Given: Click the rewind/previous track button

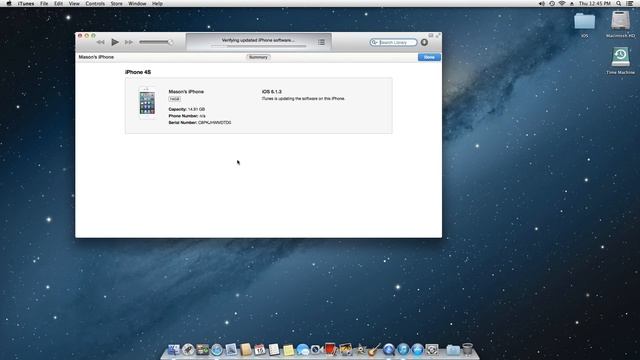Looking at the screenshot, I should tap(100, 42).
